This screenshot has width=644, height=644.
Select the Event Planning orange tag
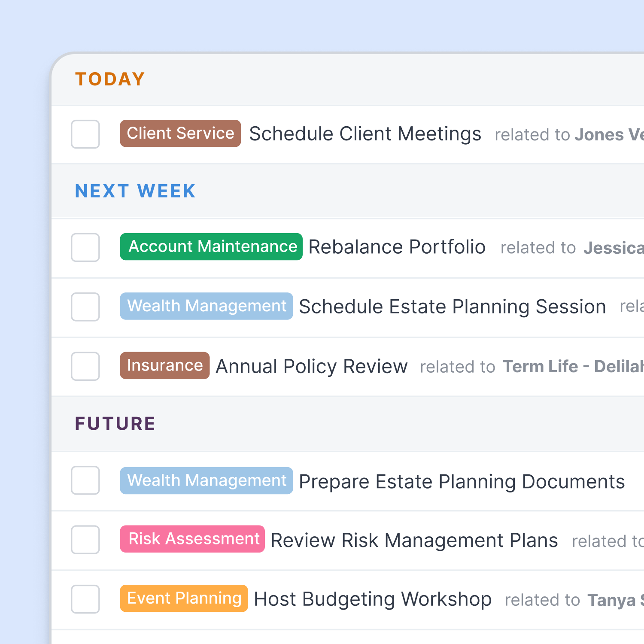coord(184,598)
